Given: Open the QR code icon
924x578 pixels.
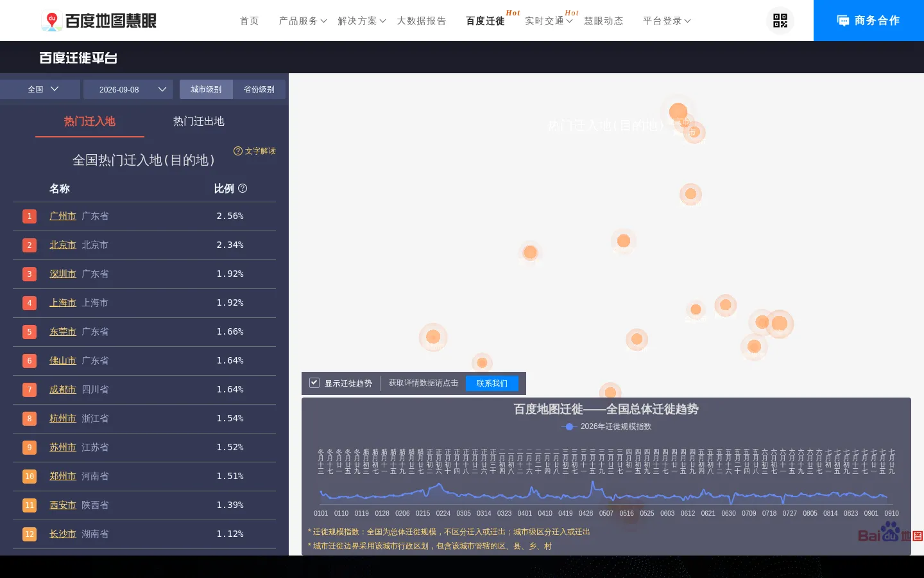Looking at the screenshot, I should (x=780, y=21).
